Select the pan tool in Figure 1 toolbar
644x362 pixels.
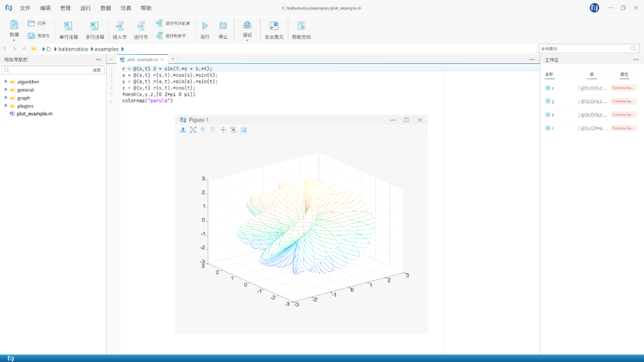pyautogui.click(x=223, y=129)
